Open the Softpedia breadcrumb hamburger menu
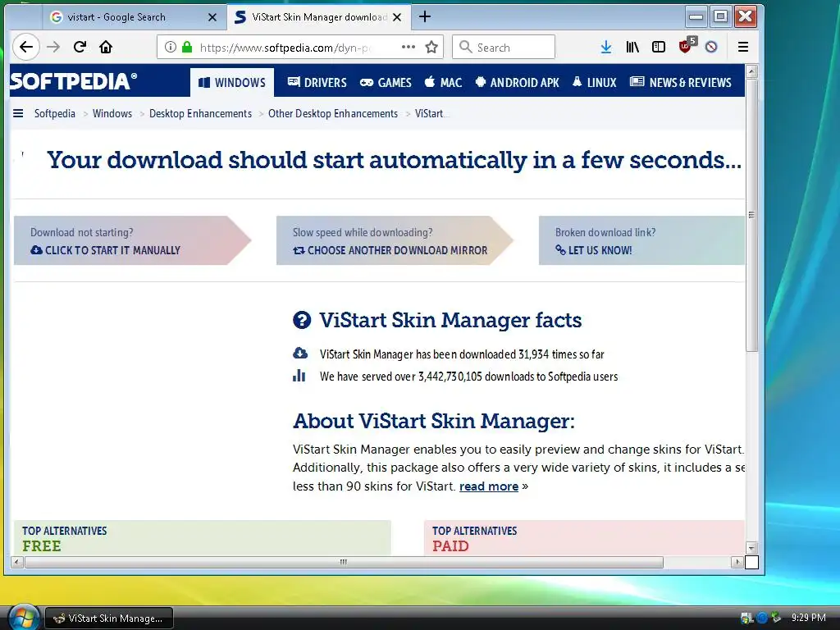 point(18,113)
